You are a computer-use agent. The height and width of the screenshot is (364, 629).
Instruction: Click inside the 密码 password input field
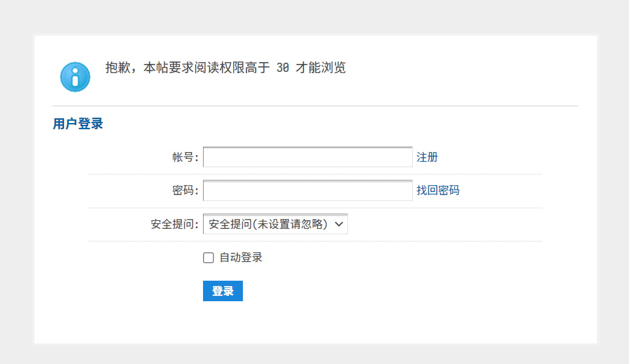308,191
